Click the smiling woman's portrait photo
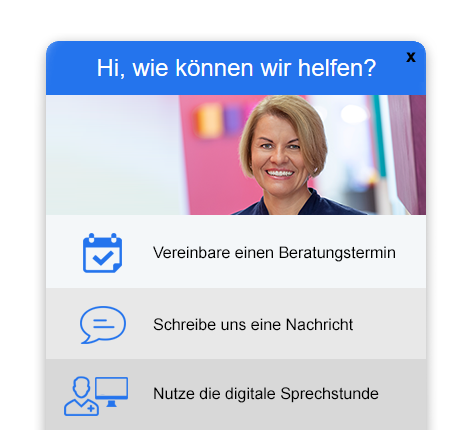 283,155
